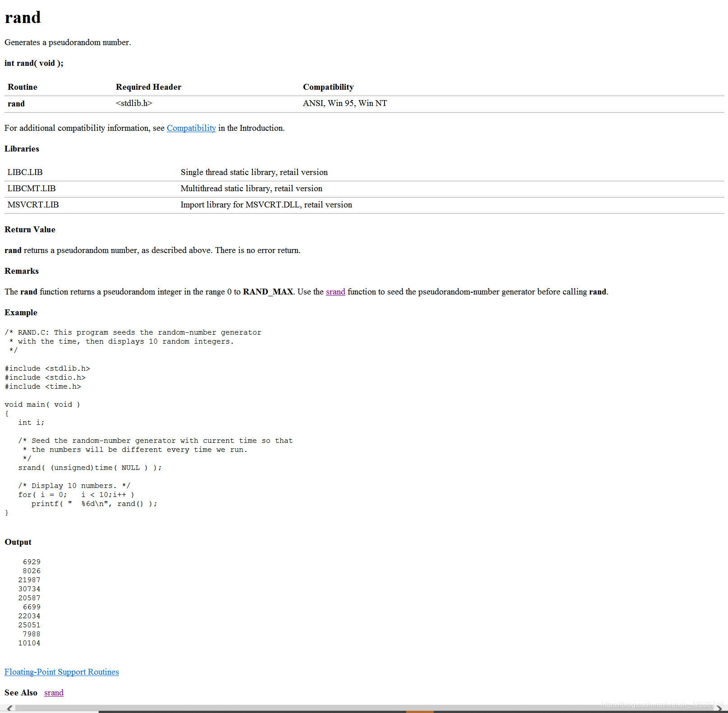Click output value 8026
728x713 pixels.
point(32,571)
